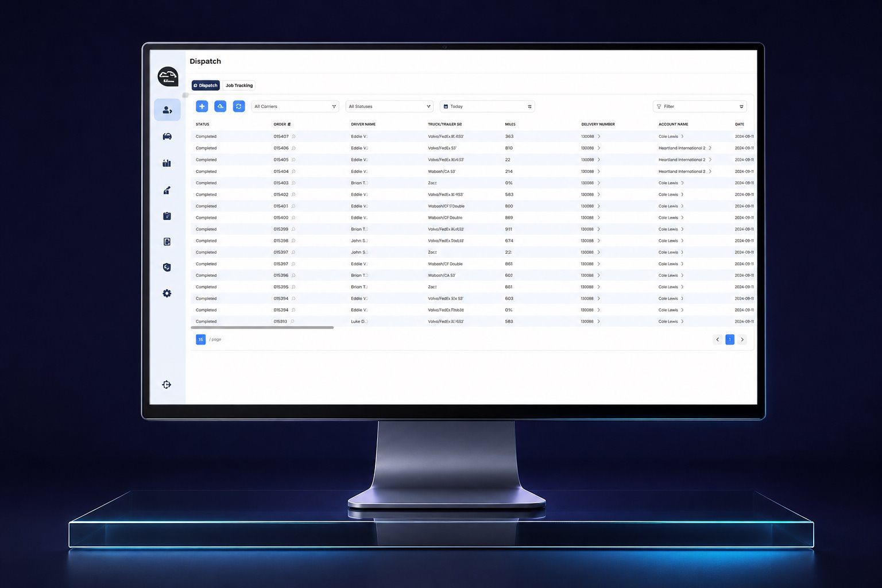The height and width of the screenshot is (588, 882).
Task: Click Completed status in order 015400 row
Action: coord(206,218)
